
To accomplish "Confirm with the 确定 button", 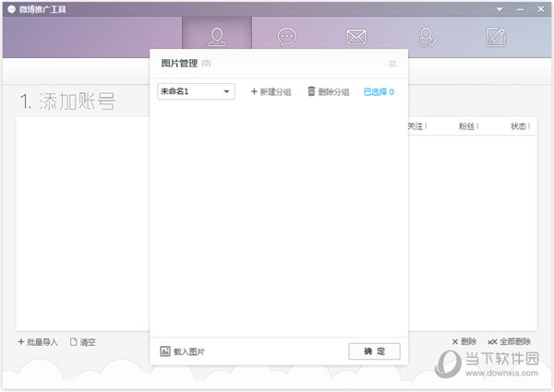I will tap(374, 351).
